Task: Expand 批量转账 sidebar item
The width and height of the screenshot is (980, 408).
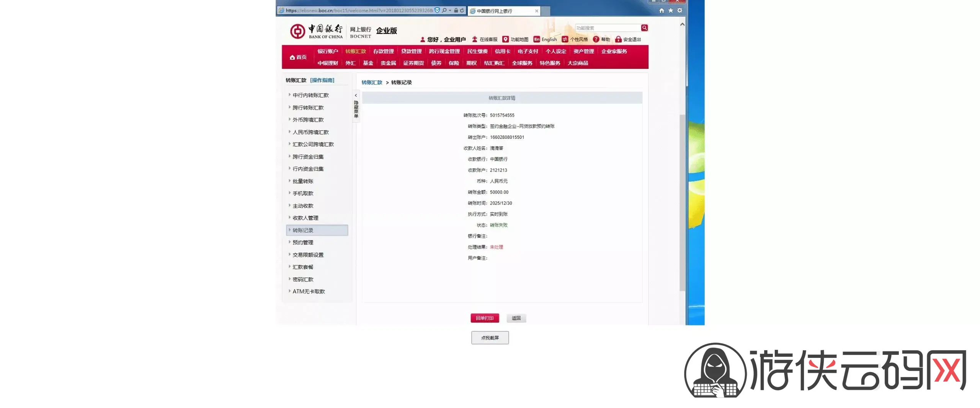Action: click(303, 181)
